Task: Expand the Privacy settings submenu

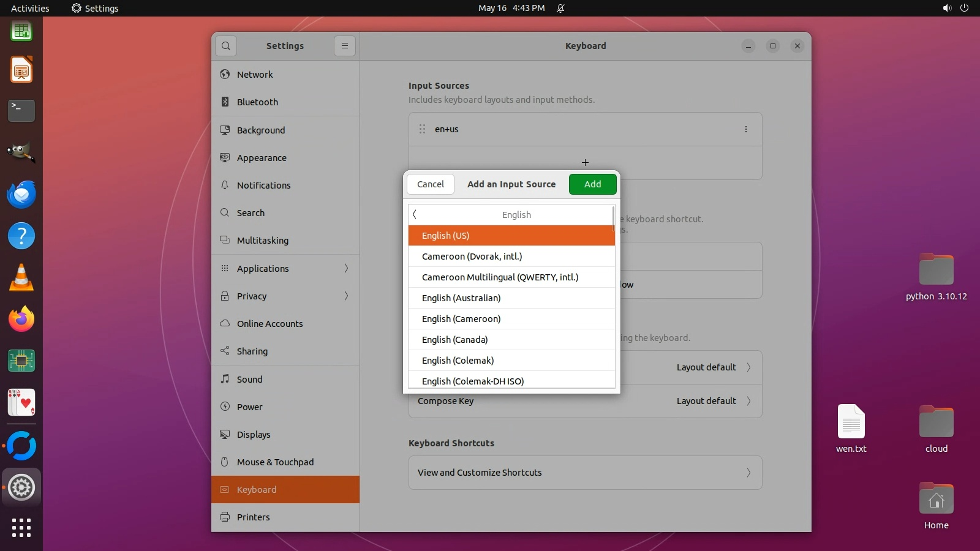Action: coord(346,296)
